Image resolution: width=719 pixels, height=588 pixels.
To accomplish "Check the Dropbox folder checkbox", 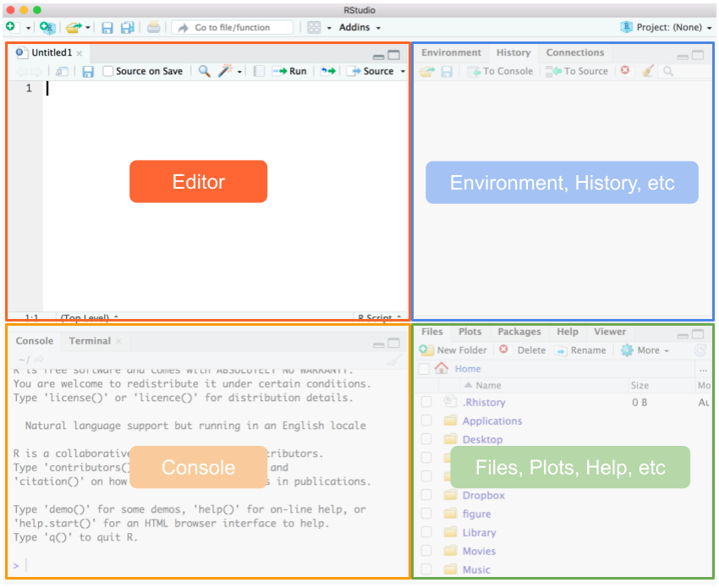I will [426, 495].
